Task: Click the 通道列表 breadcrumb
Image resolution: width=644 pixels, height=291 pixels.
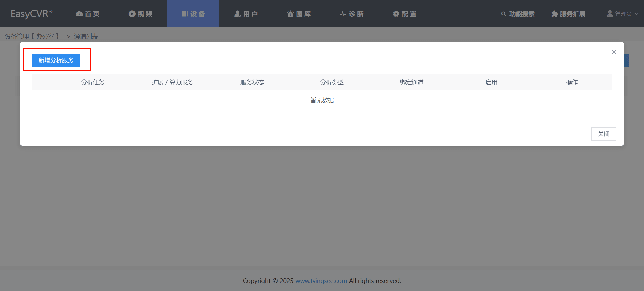Action: [x=86, y=36]
